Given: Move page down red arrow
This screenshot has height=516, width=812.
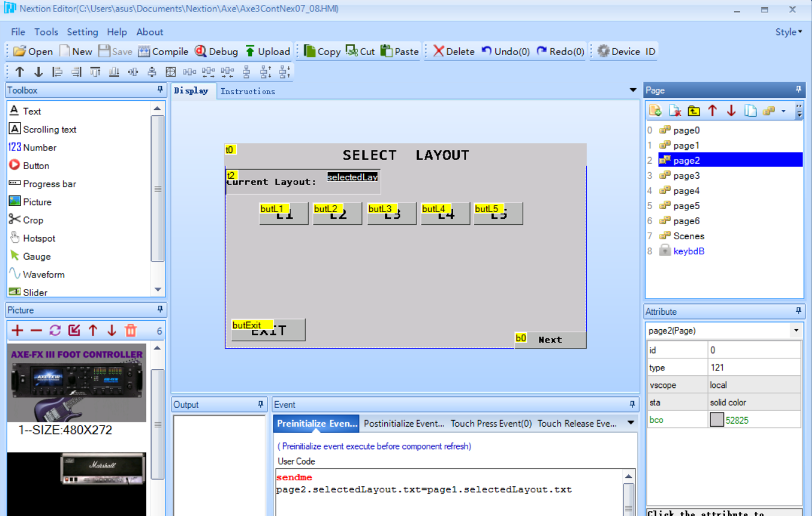Looking at the screenshot, I should (x=731, y=111).
